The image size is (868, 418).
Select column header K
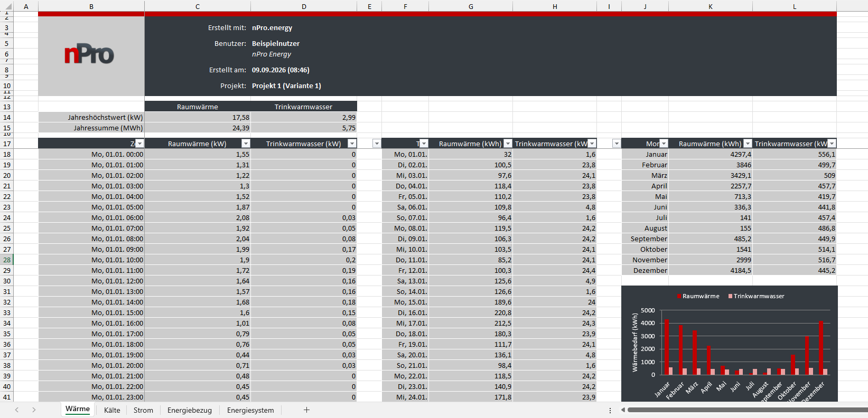711,6
